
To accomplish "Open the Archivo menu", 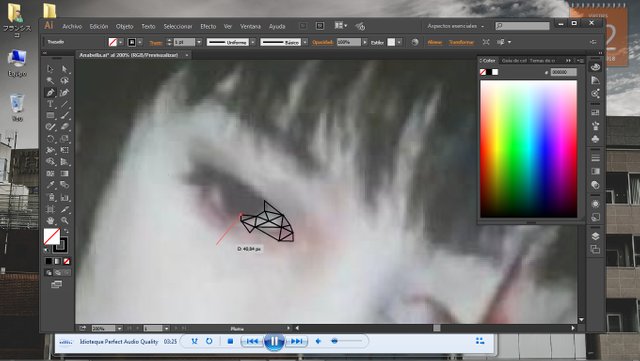I will tap(72, 26).
